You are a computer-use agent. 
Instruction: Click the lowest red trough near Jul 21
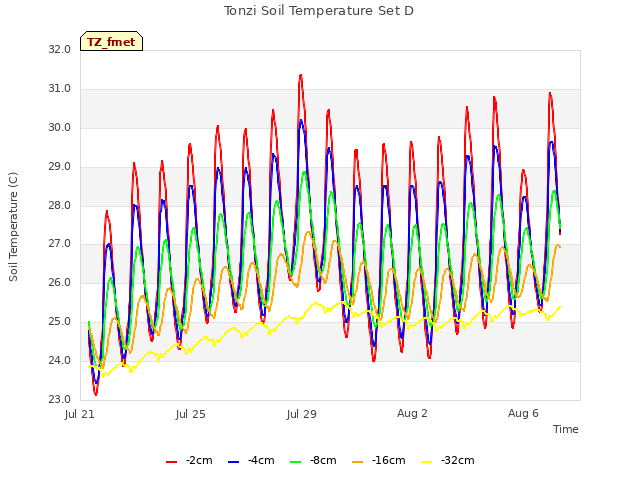click(x=96, y=394)
